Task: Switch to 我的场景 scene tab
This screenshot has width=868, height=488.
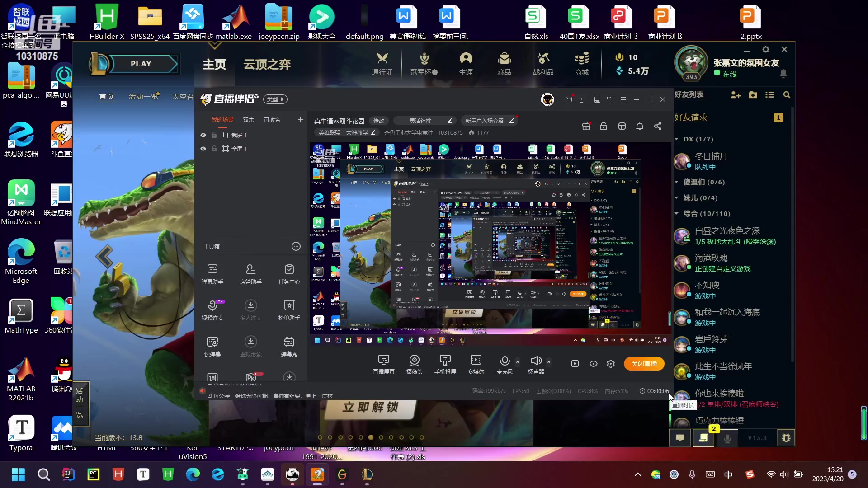Action: (x=222, y=120)
